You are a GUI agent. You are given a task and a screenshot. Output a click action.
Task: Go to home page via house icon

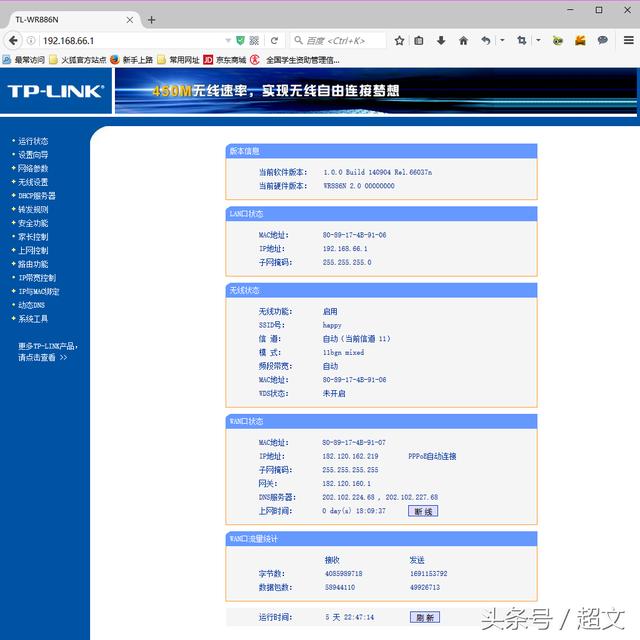pyautogui.click(x=463, y=40)
